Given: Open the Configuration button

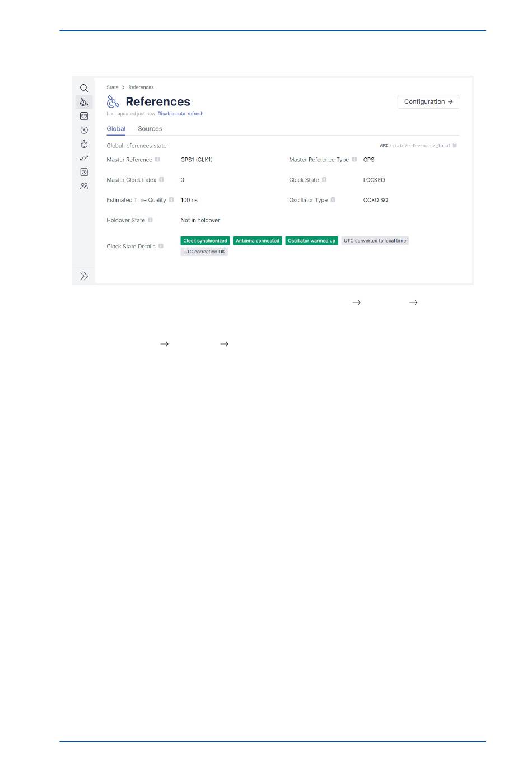Looking at the screenshot, I should click(428, 101).
